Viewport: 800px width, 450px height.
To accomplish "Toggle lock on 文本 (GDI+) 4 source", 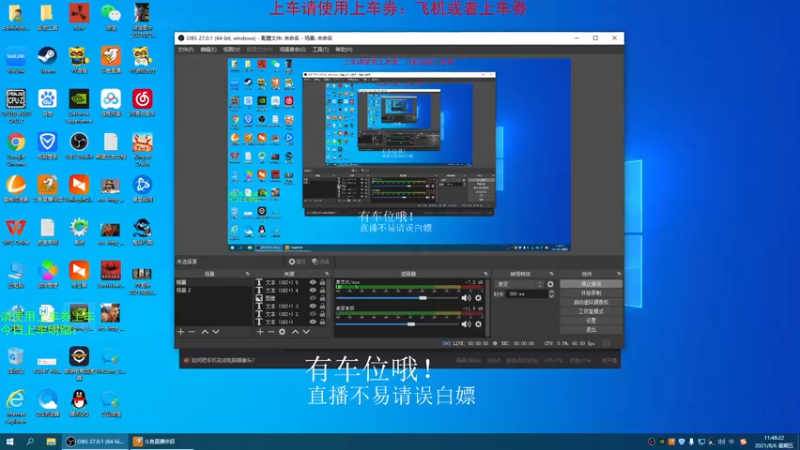I will (x=322, y=290).
